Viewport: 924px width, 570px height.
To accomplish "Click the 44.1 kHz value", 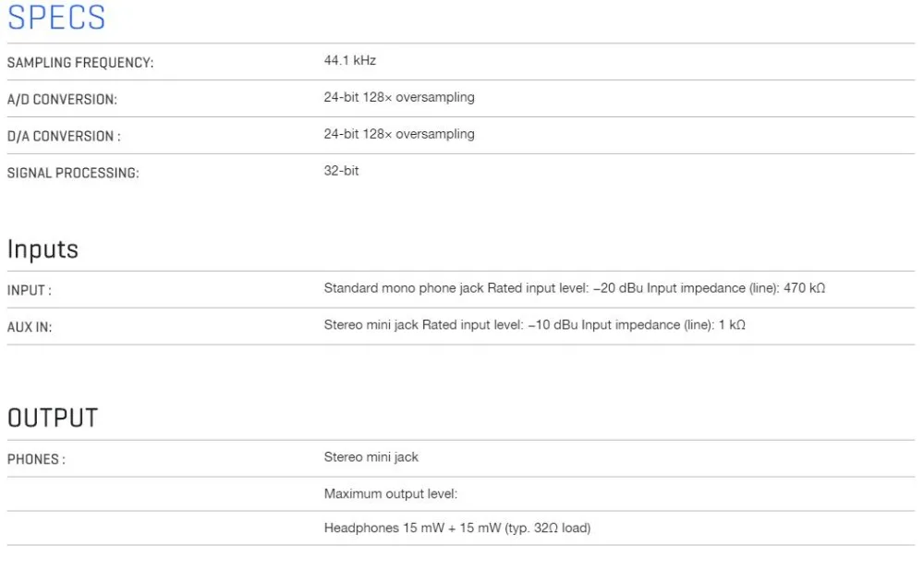I will pos(349,60).
